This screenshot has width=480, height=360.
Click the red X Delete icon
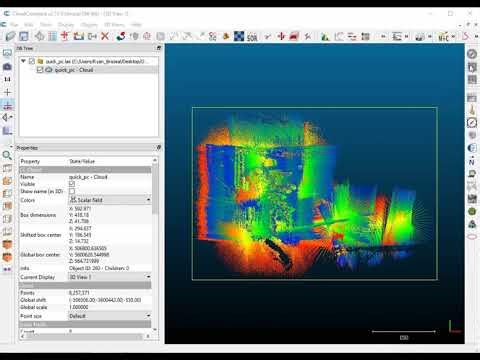(x=105, y=36)
